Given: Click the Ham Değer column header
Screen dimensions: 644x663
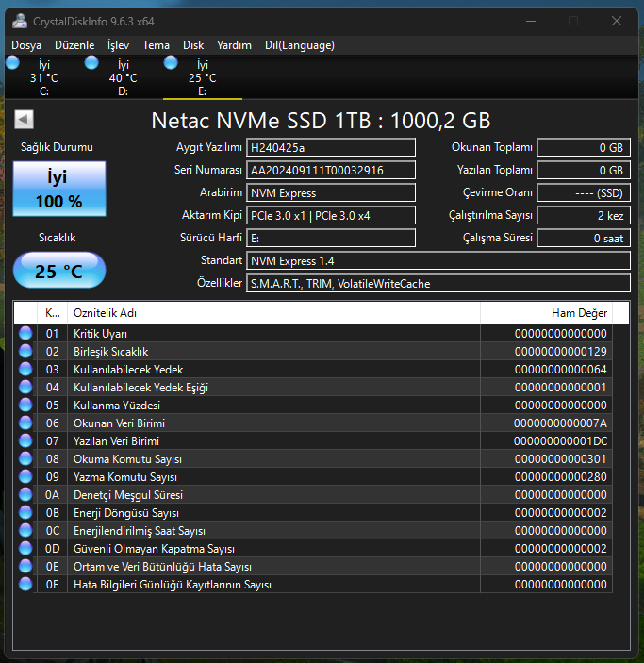Looking at the screenshot, I should pos(546,313).
